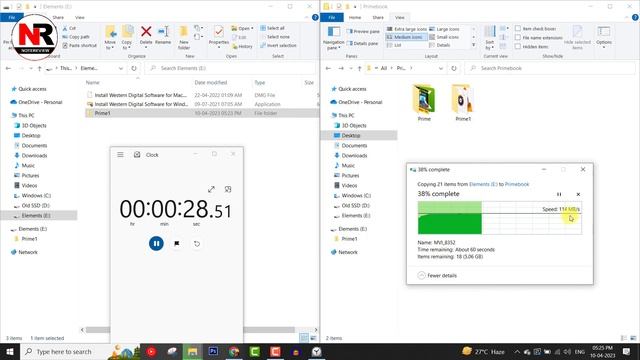
Task: Click Select all in Elements ribbon
Action: click(x=272, y=28)
